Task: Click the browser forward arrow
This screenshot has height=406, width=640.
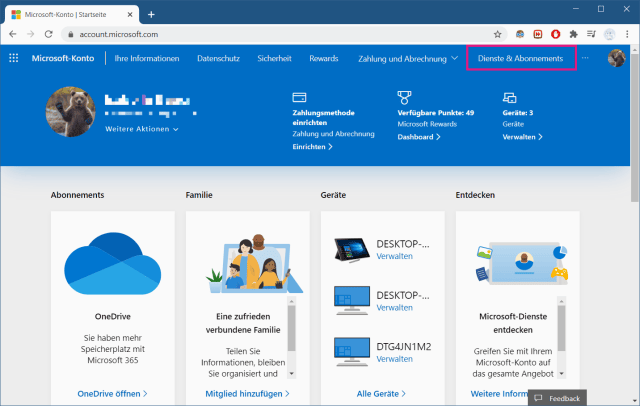Action: 31,34
